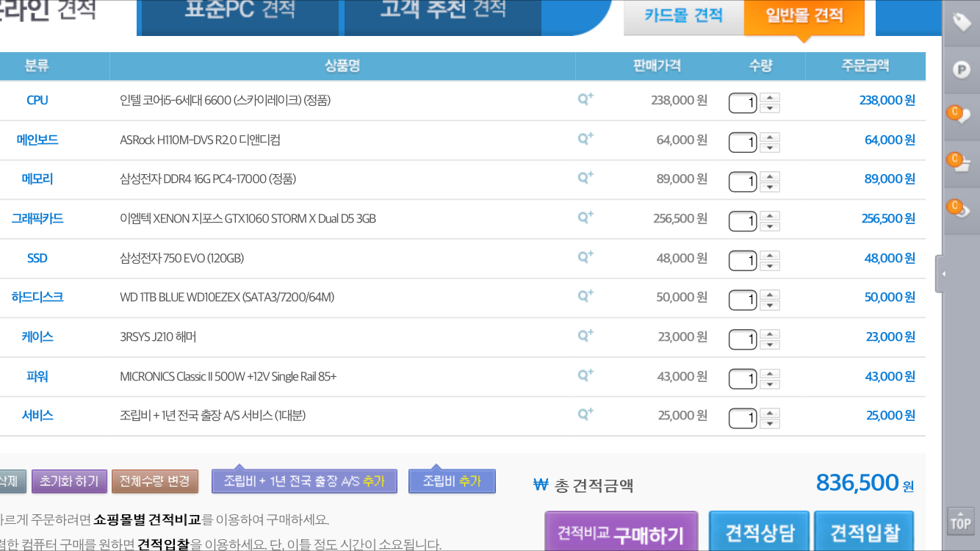The image size is (980, 551).
Task: Open the eye icon in right sidebar
Action: [x=961, y=210]
